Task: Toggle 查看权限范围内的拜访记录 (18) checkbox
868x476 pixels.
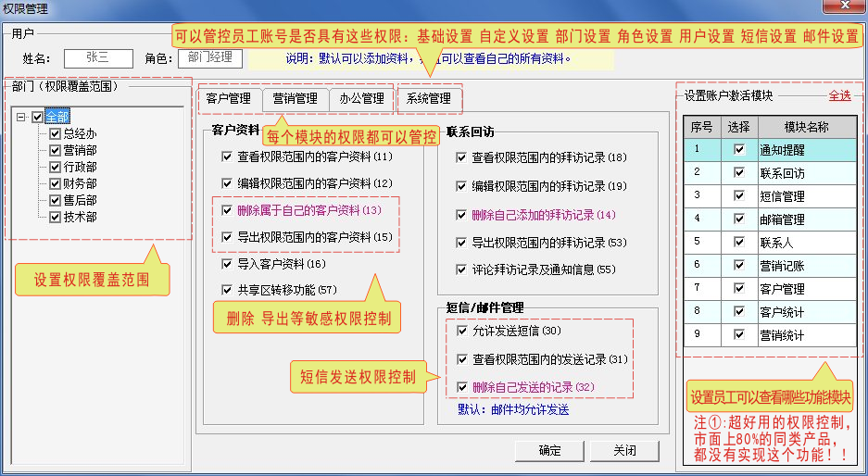Action: [x=461, y=157]
